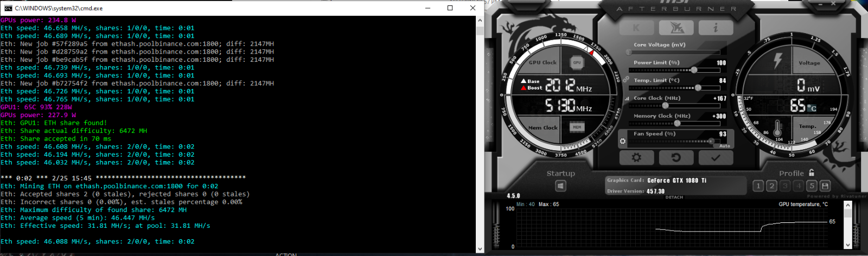The height and width of the screenshot is (256, 868).
Task: Adjust the Core Voltage slider
Action: [x=674, y=53]
